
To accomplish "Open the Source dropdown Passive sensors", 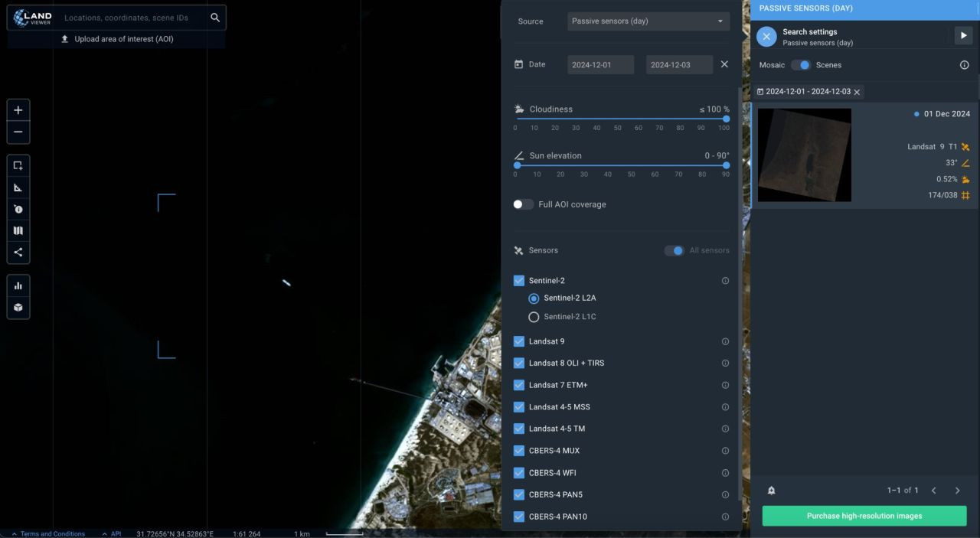I will tap(648, 21).
